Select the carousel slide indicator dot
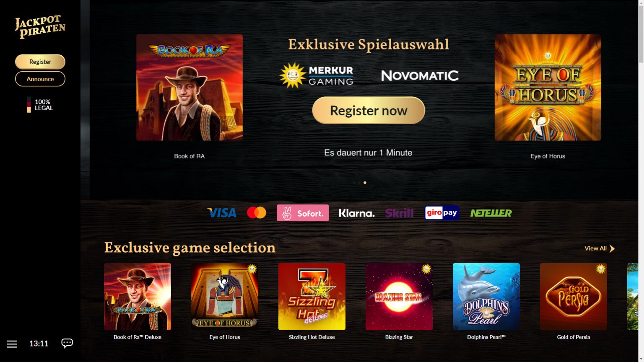This screenshot has width=644, height=362. 365,183
